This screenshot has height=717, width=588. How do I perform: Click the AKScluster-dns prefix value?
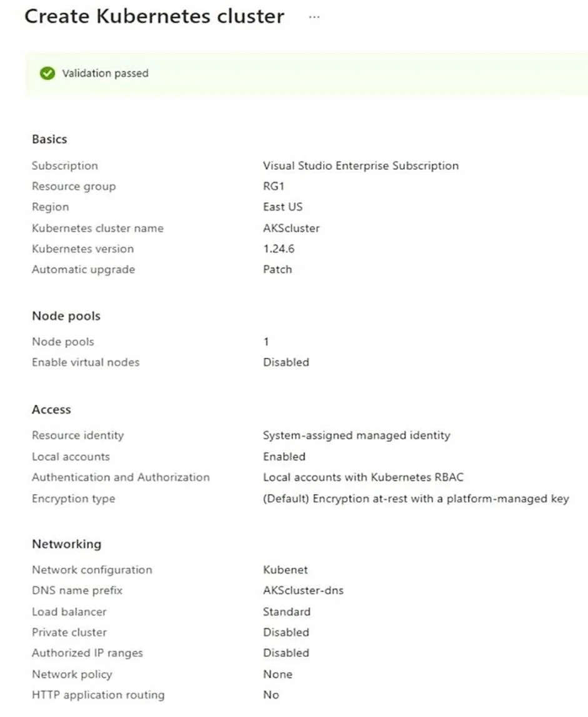click(x=303, y=590)
